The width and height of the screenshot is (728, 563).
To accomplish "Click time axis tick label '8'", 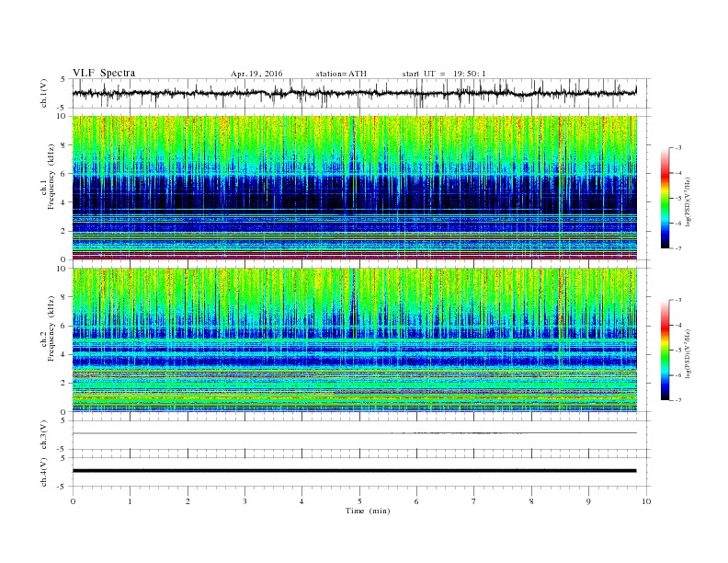I will click(531, 501).
